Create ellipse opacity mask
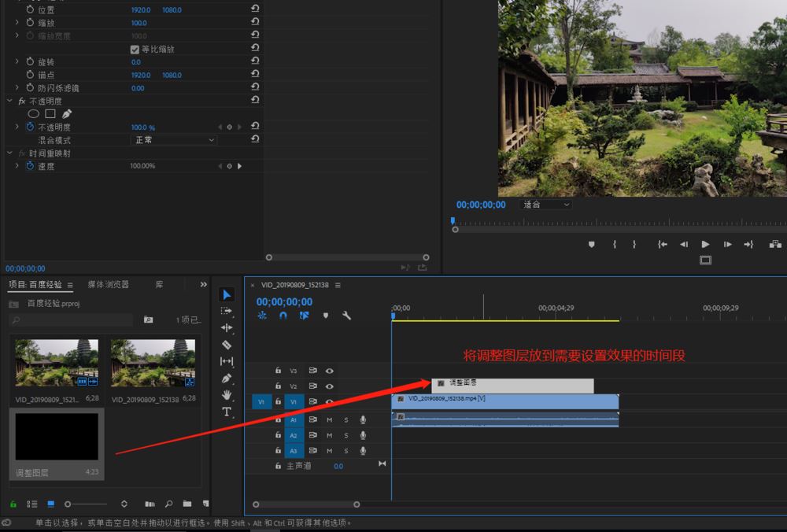The height and width of the screenshot is (532, 787). pyautogui.click(x=34, y=114)
